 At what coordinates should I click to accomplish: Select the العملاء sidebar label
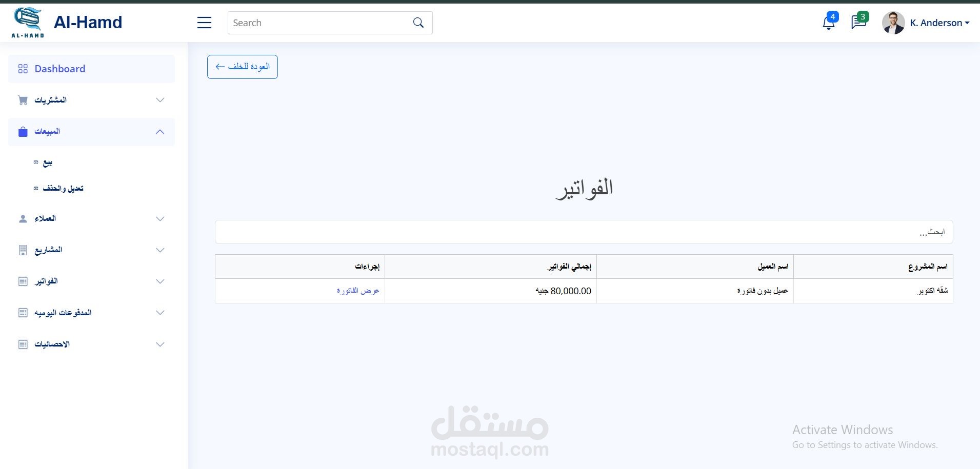click(45, 219)
